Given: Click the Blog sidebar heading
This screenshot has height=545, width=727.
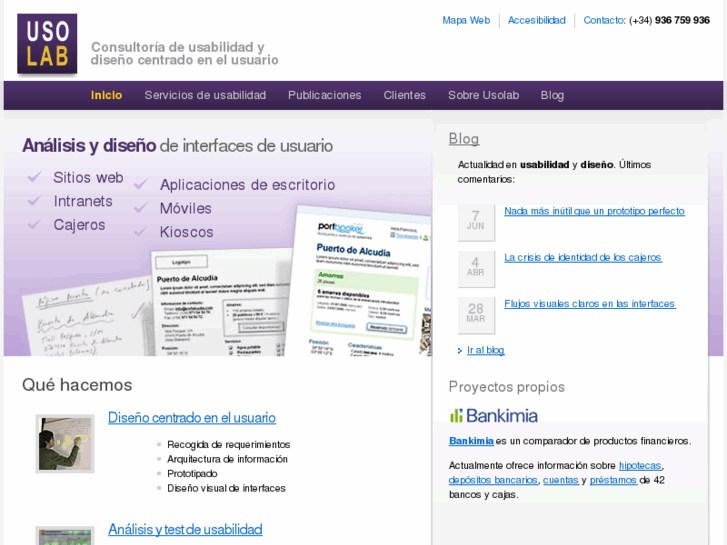Looking at the screenshot, I should click(464, 139).
